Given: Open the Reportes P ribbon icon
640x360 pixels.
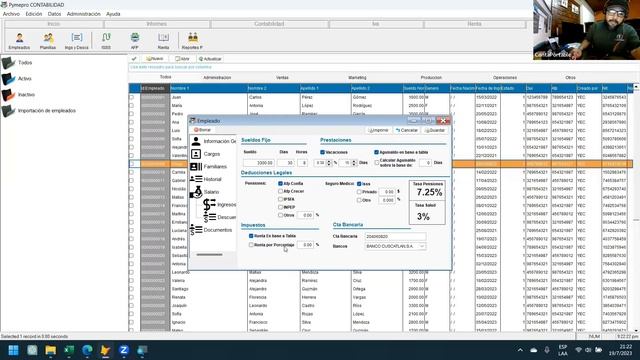Looking at the screenshot, I should pos(193,41).
